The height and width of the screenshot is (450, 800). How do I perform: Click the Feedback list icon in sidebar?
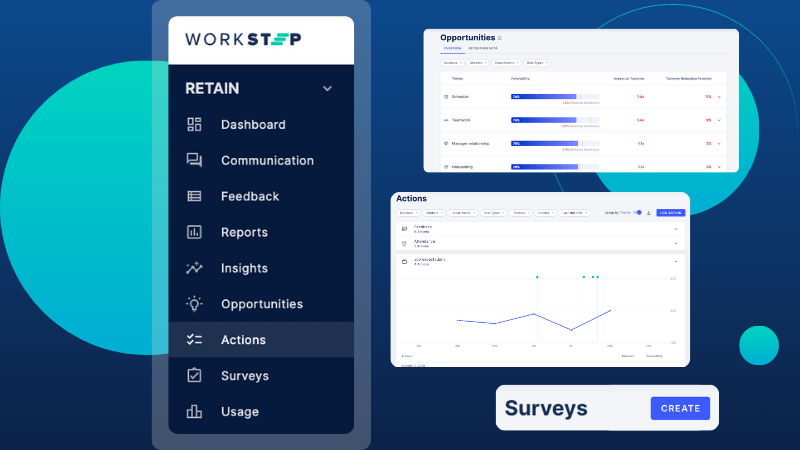pos(194,196)
